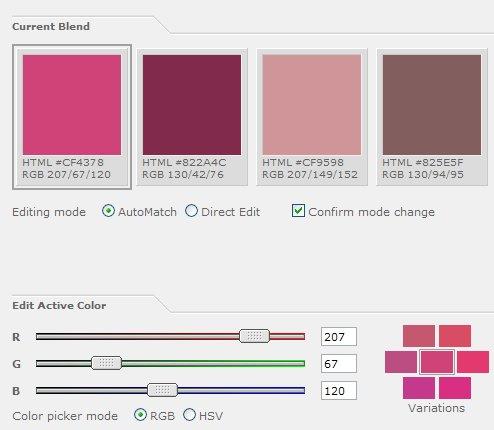Select the #822A4C dark maroon swatch
Screen dimensions: 494x430
click(x=192, y=105)
